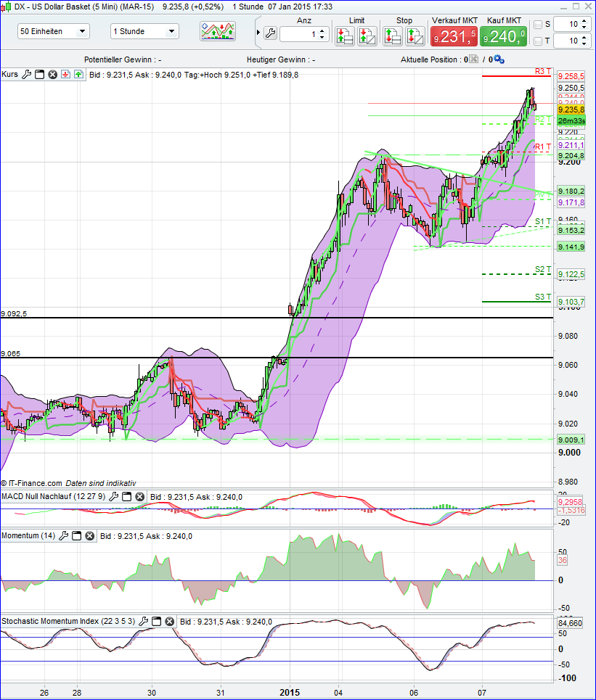Select the green buy Limit order icon

pyautogui.click(x=345, y=35)
